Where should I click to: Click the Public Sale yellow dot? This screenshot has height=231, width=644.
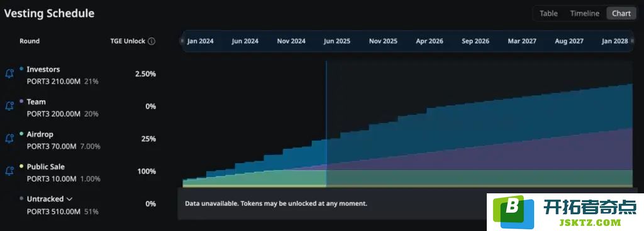coord(21,166)
